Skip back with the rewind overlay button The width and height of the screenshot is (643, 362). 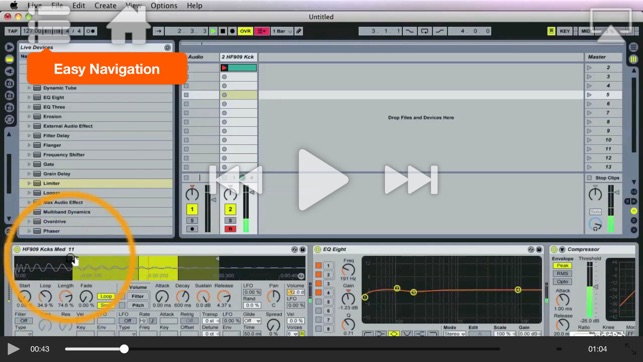click(235, 180)
